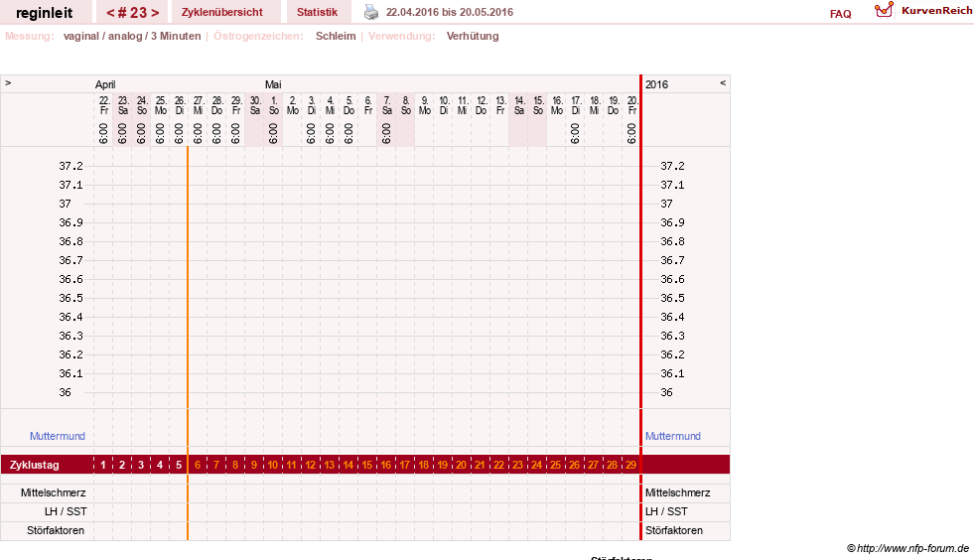
Task: Click date header 22. Fr
Action: click(x=103, y=105)
